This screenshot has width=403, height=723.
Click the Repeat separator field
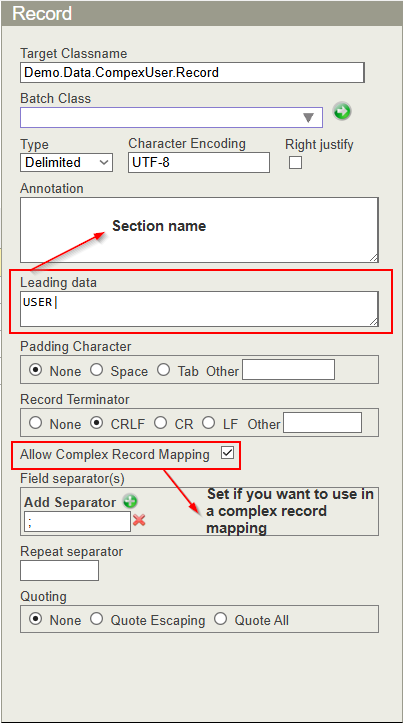[x=59, y=570]
